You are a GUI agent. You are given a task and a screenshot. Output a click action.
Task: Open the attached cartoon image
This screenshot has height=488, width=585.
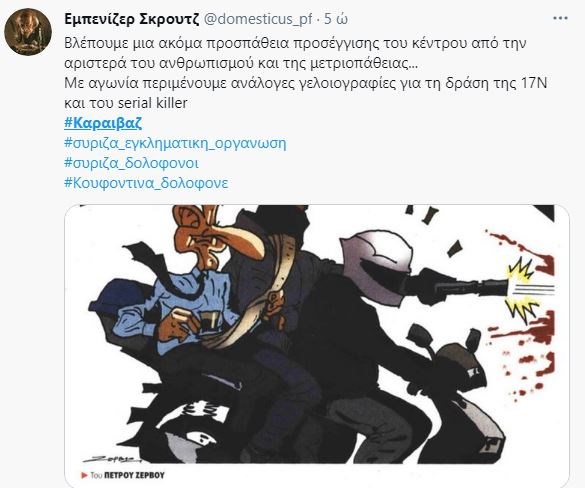[317, 346]
